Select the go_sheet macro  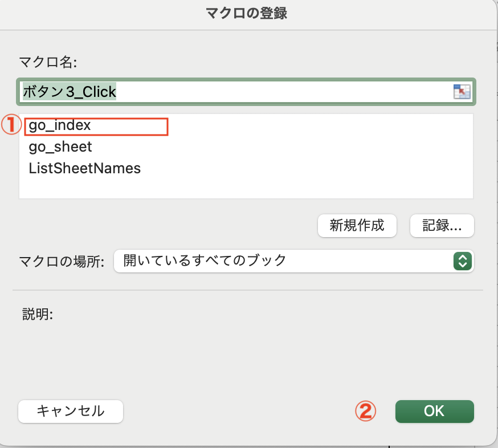pos(60,147)
